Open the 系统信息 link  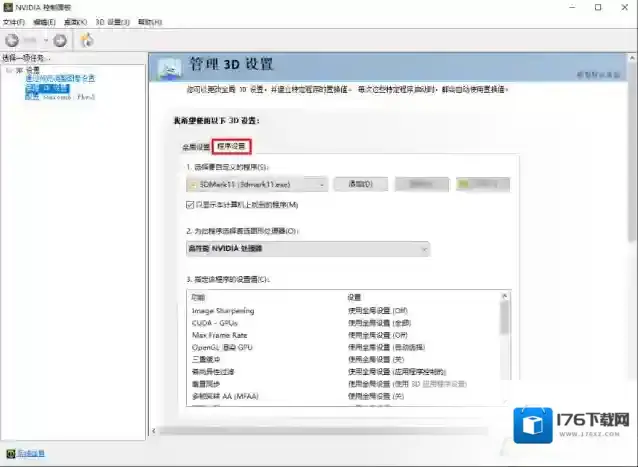click(x=31, y=454)
